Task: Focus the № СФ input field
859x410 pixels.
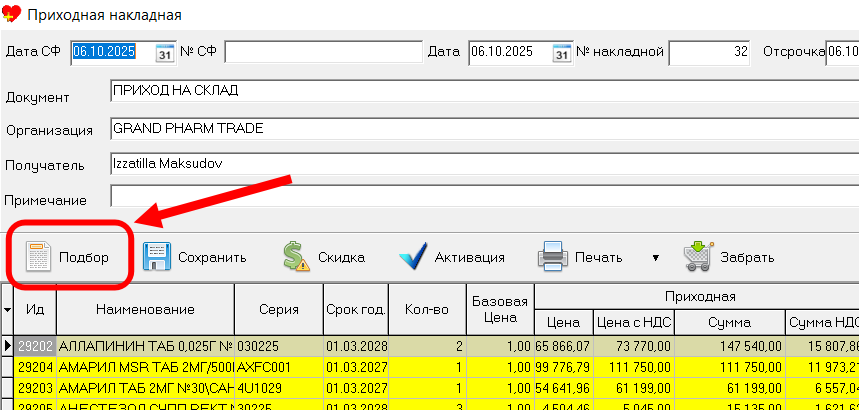Action: (324, 52)
